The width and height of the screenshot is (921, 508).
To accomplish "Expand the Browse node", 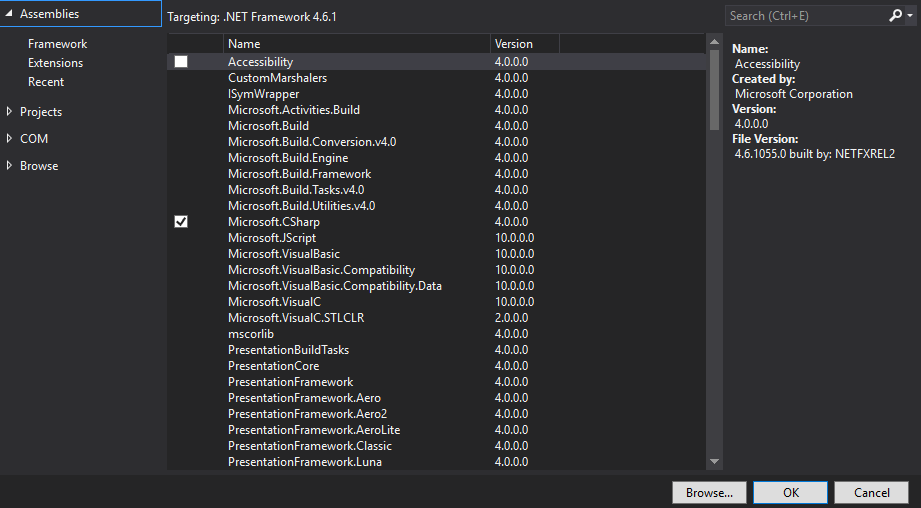I will click(10, 166).
